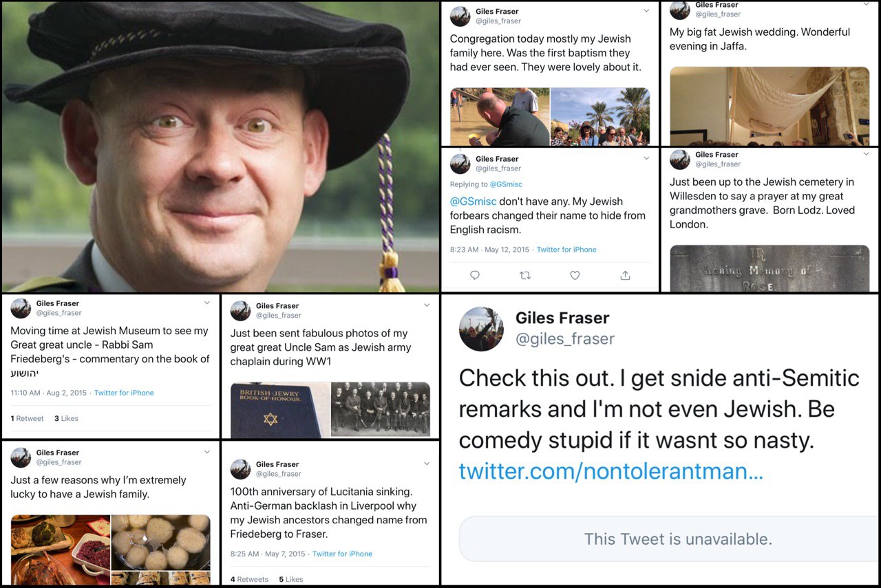View the '4 Retweets' count
881x588 pixels.
coord(249,579)
